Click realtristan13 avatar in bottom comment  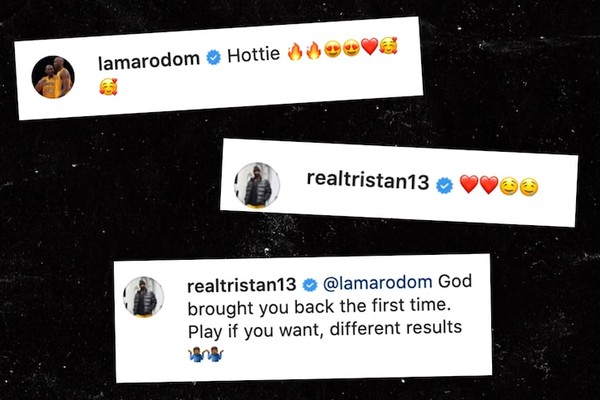coord(143,297)
